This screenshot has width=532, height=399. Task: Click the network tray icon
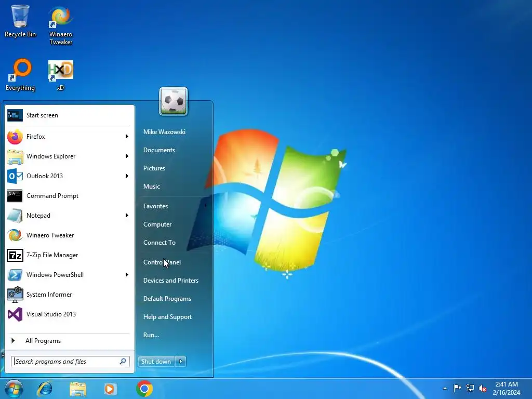pos(470,388)
